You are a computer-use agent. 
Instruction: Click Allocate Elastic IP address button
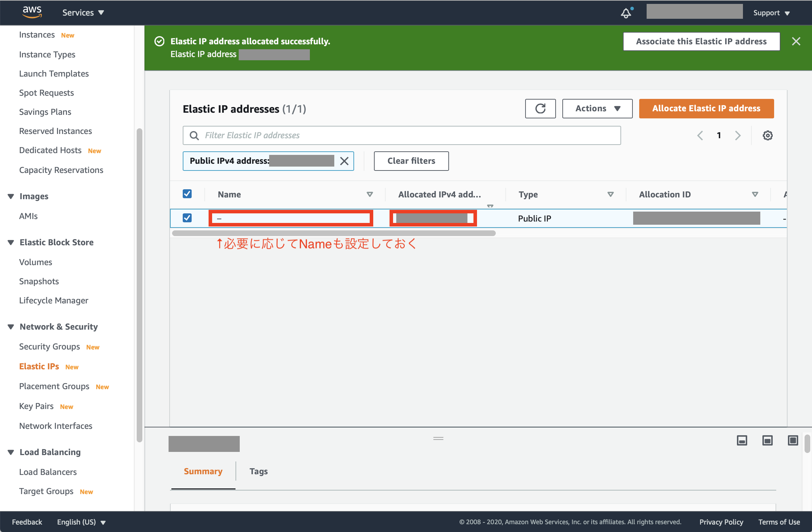pos(706,108)
